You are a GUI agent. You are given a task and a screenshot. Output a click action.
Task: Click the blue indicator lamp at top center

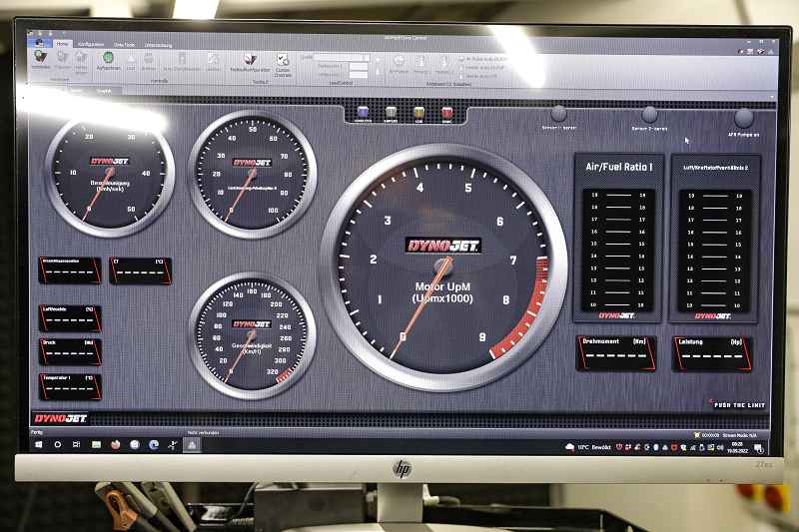[x=363, y=113]
